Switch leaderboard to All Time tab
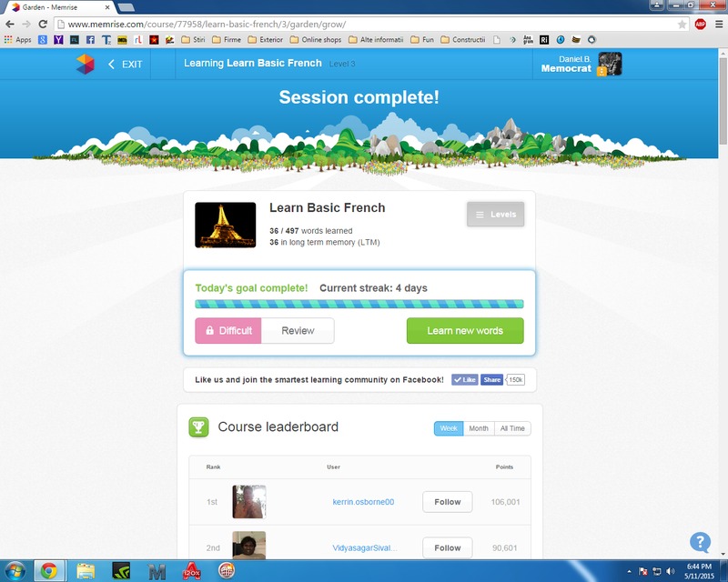 click(x=512, y=428)
